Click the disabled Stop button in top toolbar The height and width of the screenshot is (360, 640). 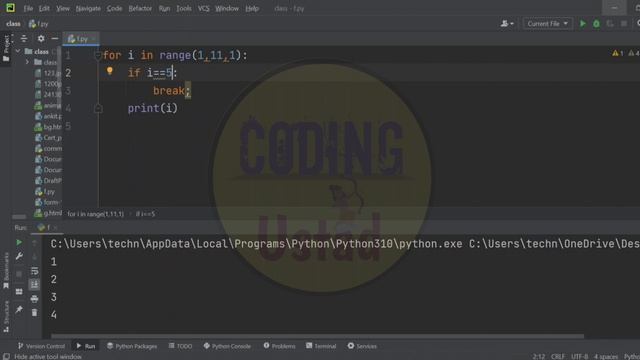click(x=624, y=24)
